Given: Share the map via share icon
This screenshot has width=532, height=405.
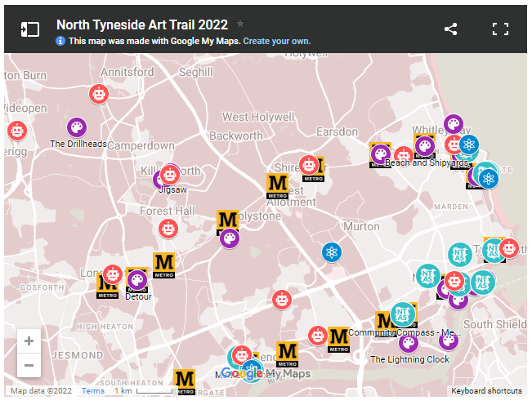Looking at the screenshot, I should pos(450,29).
